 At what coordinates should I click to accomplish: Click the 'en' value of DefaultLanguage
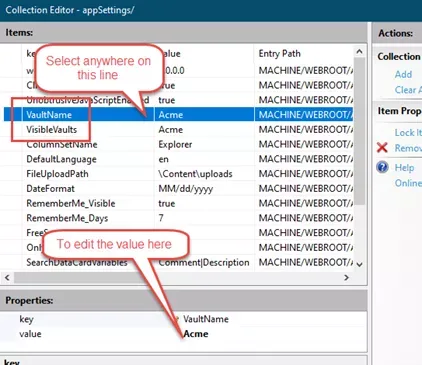[163, 159]
